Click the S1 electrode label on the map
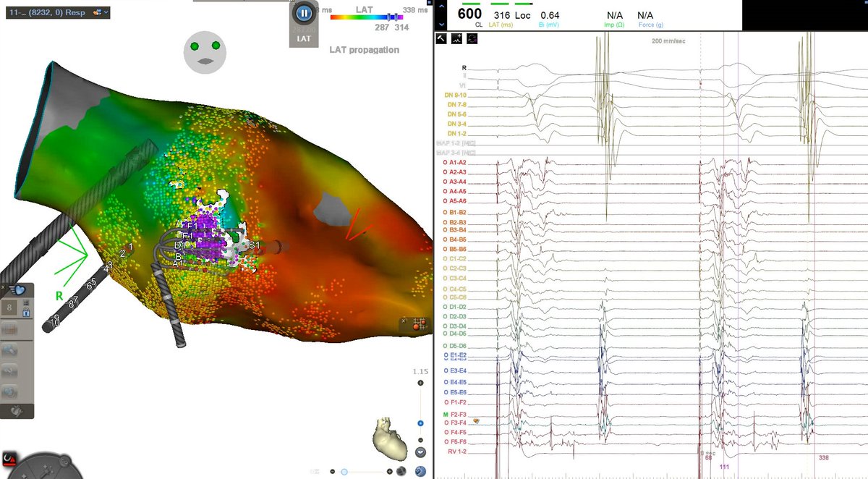 click(254, 246)
